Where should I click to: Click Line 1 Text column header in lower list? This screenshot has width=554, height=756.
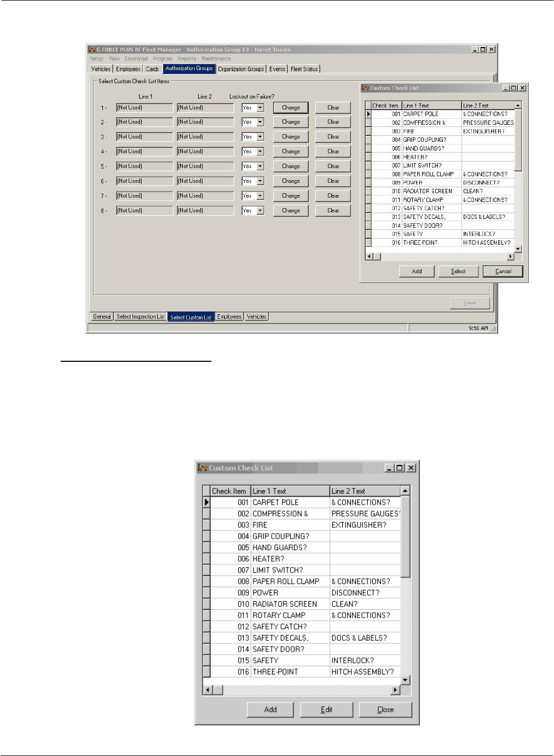coord(290,491)
